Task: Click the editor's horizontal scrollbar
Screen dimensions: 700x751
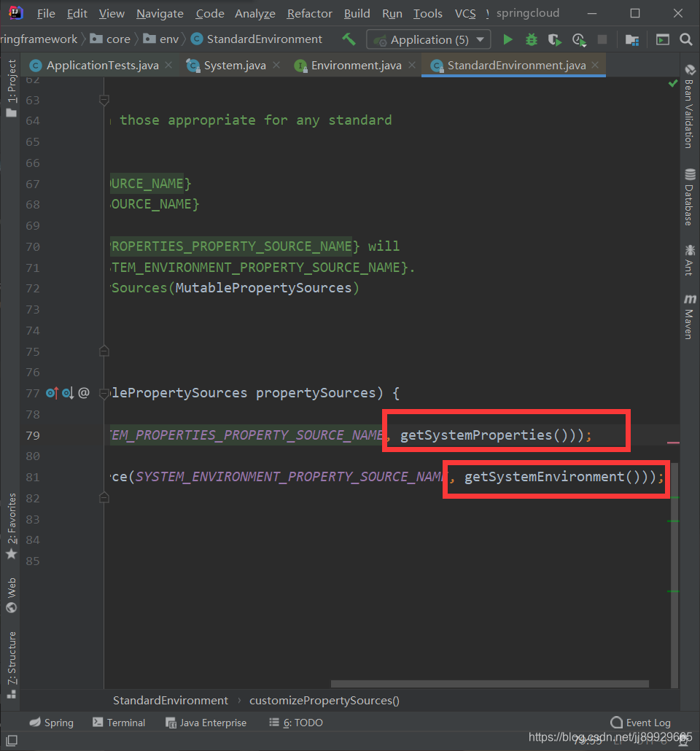Action: pyautogui.click(x=490, y=683)
